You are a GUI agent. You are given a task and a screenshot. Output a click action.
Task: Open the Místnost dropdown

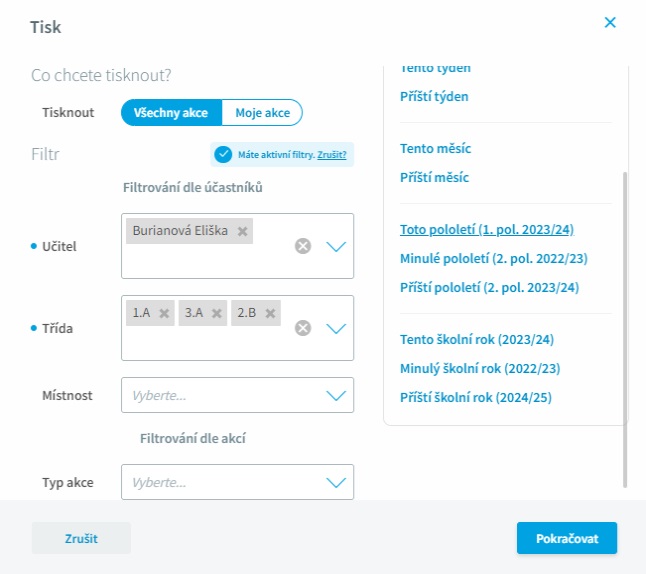pos(335,395)
